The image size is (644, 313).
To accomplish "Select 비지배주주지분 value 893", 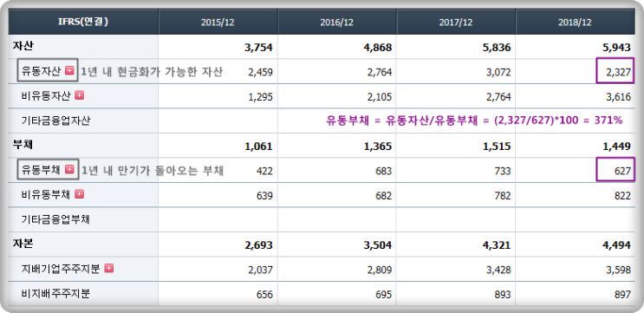I will click(503, 295).
